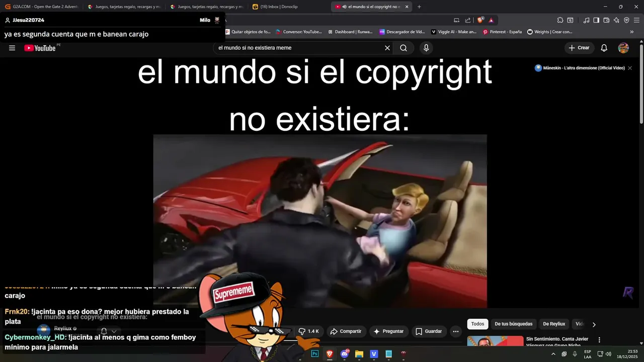Open Dashboard Runway bookmark
Image resolution: width=644 pixels, height=362 pixels.
pyautogui.click(x=350, y=32)
